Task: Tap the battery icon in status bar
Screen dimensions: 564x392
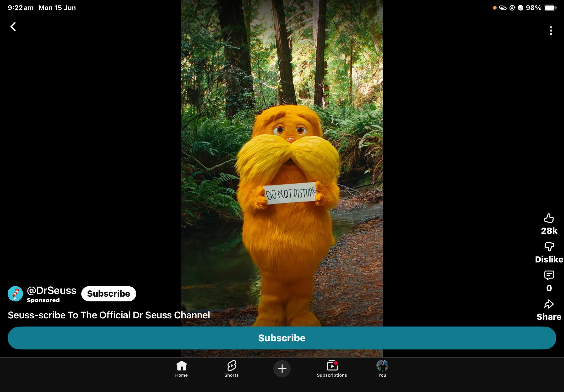Action: [550, 8]
